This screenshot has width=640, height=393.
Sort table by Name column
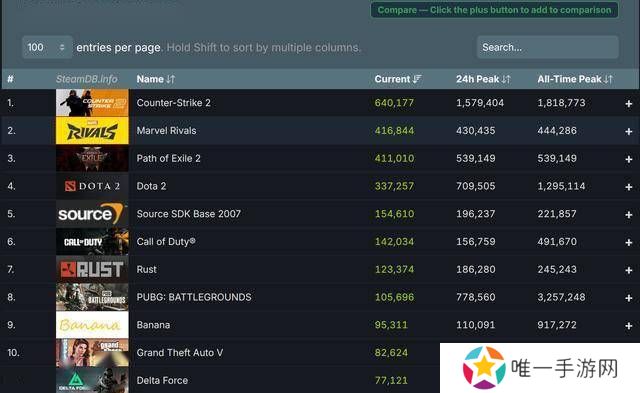point(156,79)
